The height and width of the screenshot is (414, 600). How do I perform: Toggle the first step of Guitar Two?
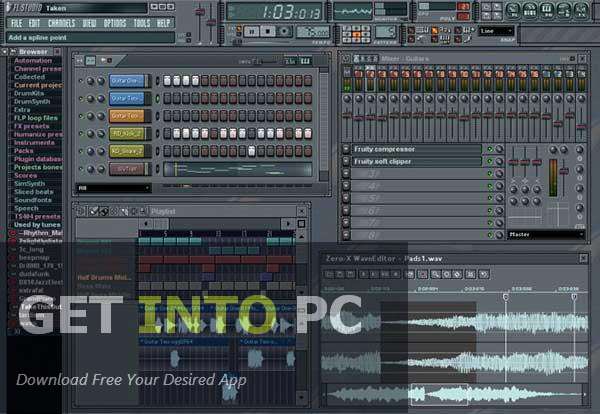coord(167,99)
